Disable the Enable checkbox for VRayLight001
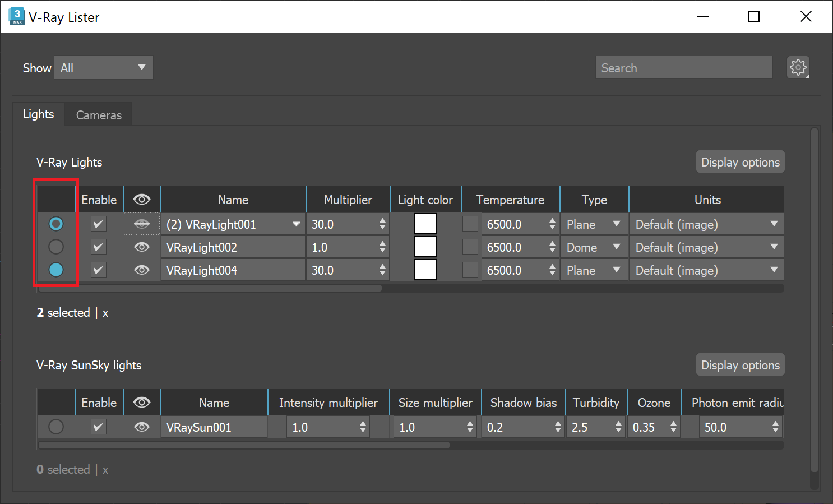Image resolution: width=833 pixels, height=504 pixels. pyautogui.click(x=98, y=224)
